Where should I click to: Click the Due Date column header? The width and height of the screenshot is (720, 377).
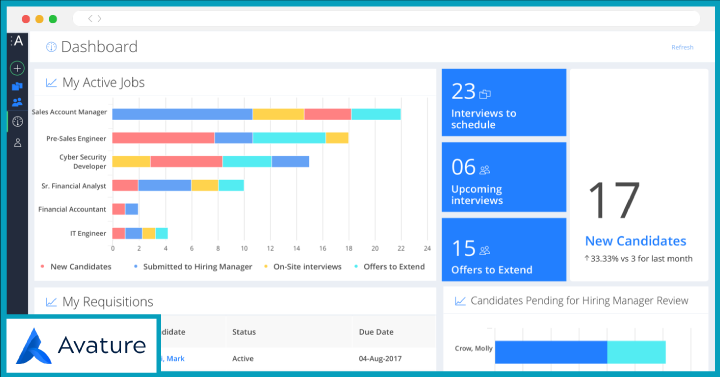tap(376, 332)
